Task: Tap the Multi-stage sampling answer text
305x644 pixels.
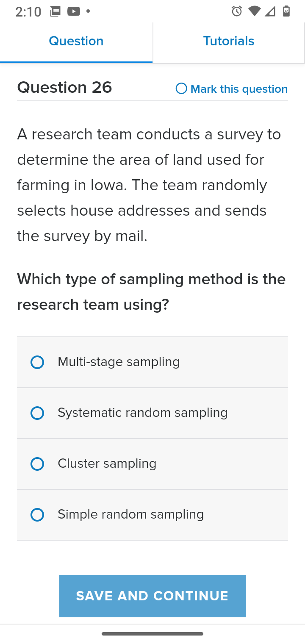Action: (119, 362)
